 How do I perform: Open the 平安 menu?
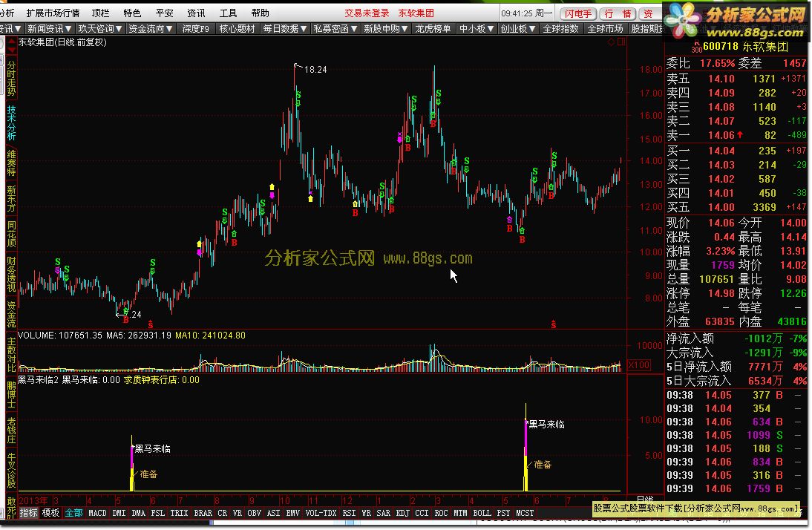coord(164,13)
